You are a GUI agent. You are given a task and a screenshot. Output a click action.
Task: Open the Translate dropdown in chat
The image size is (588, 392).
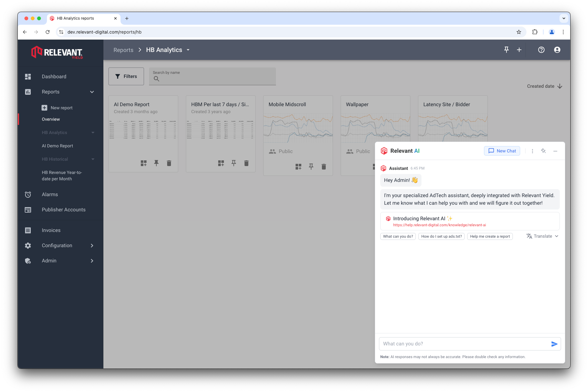click(542, 236)
